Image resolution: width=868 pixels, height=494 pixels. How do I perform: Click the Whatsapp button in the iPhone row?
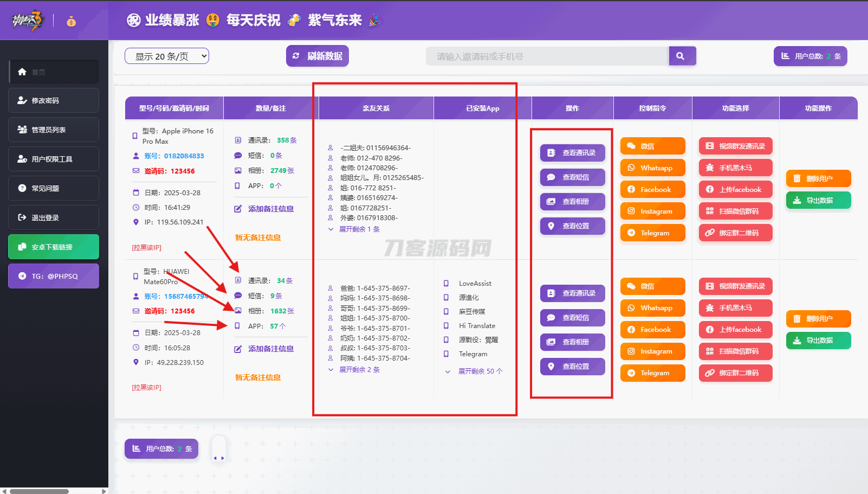coord(652,168)
